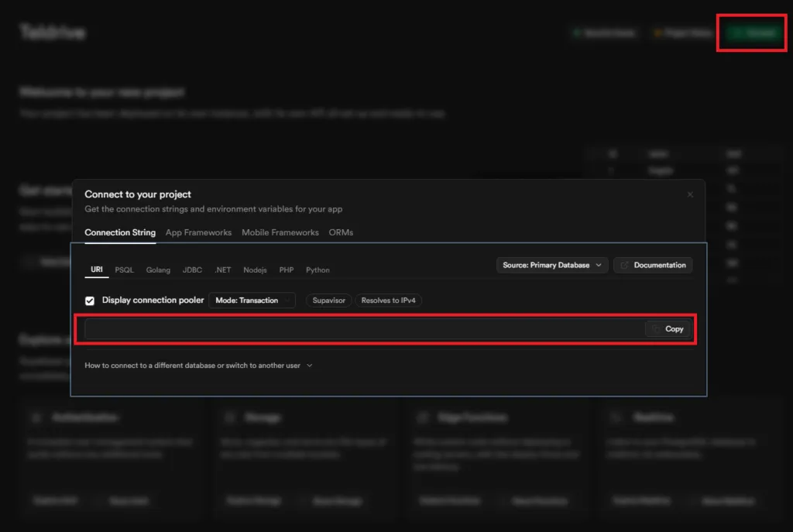
Task: Switch to the Mobile Frameworks tab
Action: [280, 232]
